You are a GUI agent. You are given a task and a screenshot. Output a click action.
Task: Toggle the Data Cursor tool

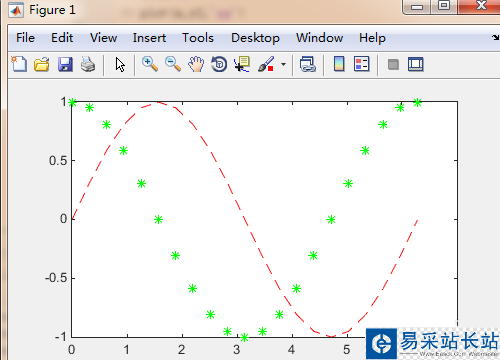[x=242, y=64]
